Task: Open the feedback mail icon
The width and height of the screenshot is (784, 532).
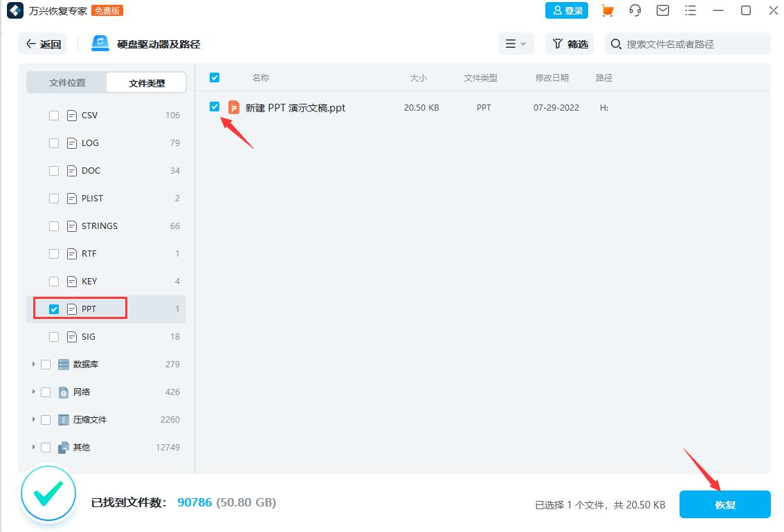Action: pyautogui.click(x=662, y=10)
